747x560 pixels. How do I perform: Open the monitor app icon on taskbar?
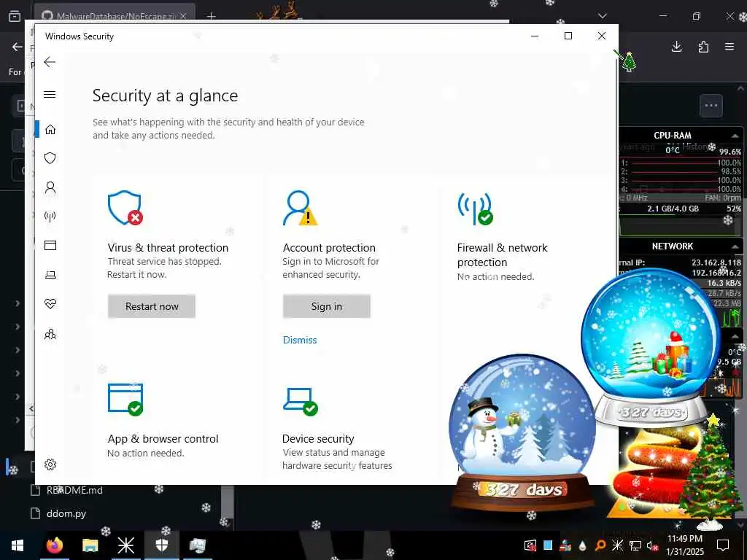click(x=197, y=545)
